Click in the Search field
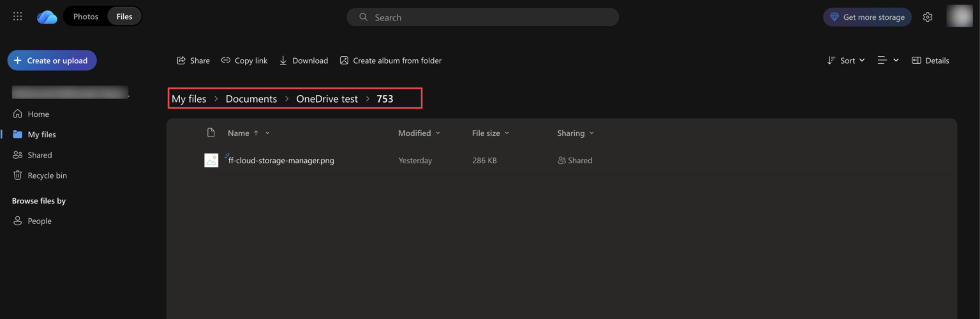 point(482,17)
